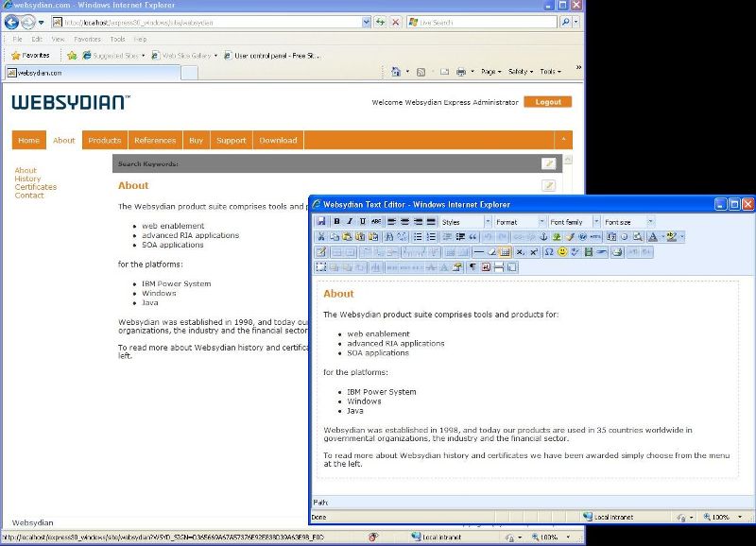This screenshot has width=756, height=546.
Task: Edit the About section via pencil icon
Action: tap(549, 185)
